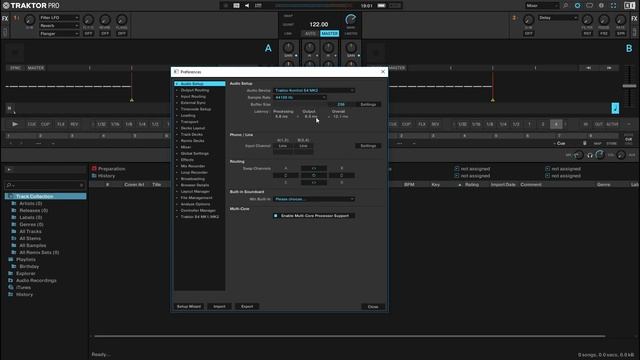Image resolution: width=640 pixels, height=360 pixels.
Task: Click the preferences gear icon in header
Action: (x=601, y=6)
